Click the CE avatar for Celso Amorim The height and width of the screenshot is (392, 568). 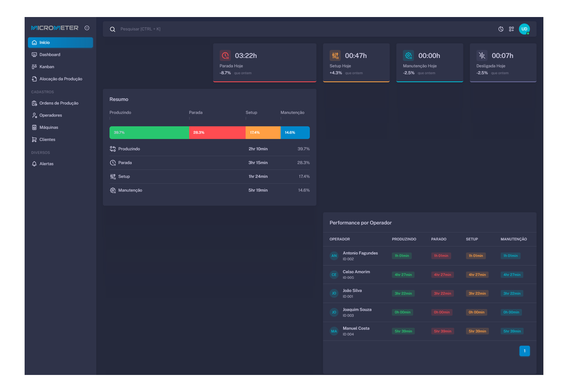334,275
